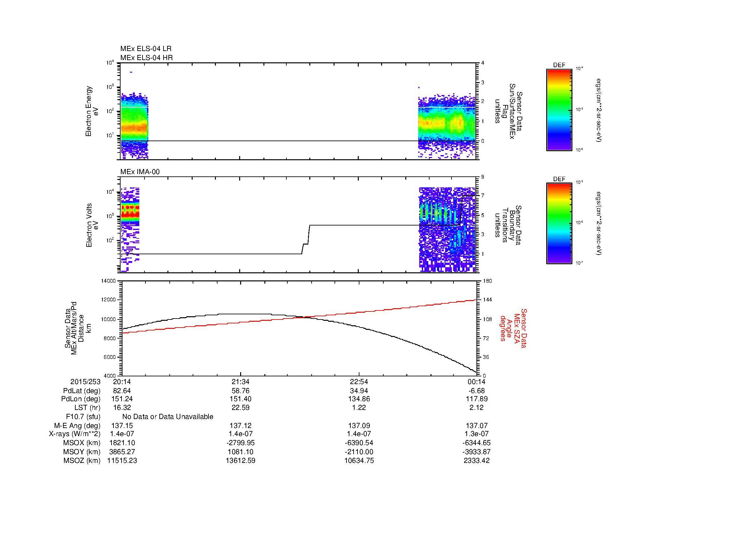Click MSOY value 1081.10

click(x=240, y=452)
